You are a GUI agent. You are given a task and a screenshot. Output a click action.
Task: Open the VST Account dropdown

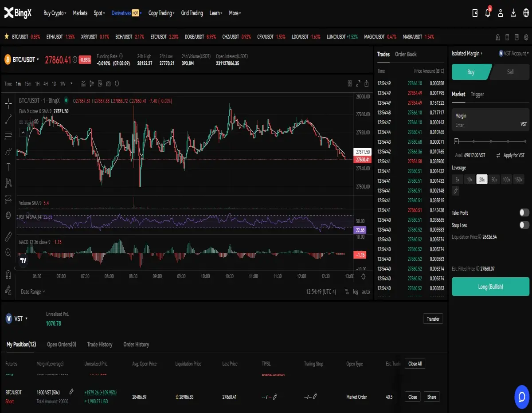click(x=514, y=53)
